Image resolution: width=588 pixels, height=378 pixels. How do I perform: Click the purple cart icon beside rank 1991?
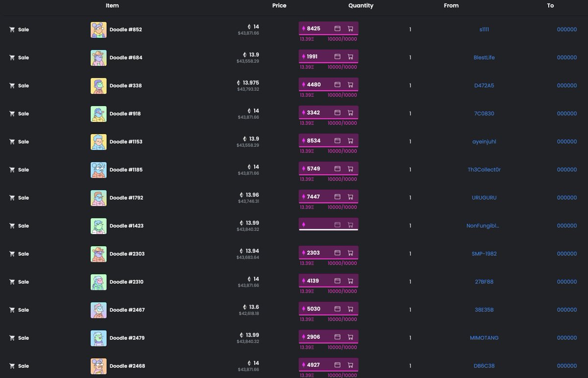pyautogui.click(x=350, y=56)
